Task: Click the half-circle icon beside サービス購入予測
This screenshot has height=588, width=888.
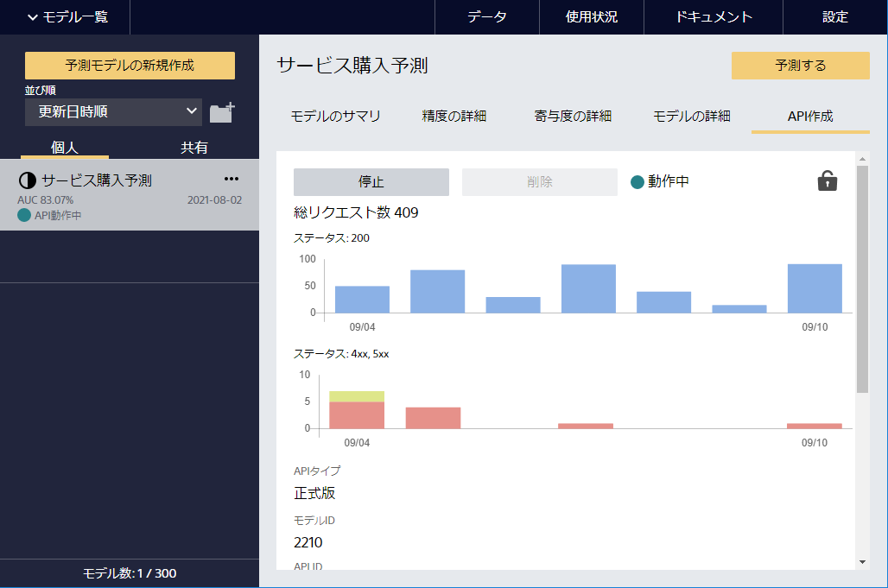Action: point(28,180)
